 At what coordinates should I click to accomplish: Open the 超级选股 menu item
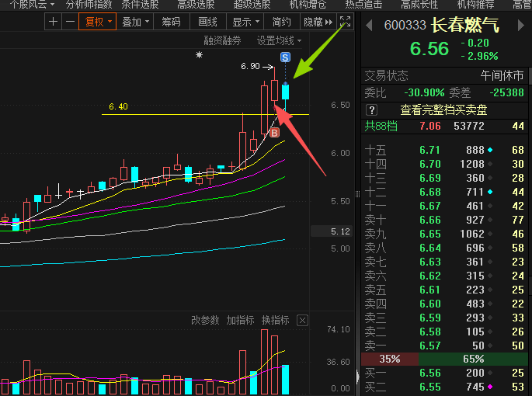click(252, 5)
